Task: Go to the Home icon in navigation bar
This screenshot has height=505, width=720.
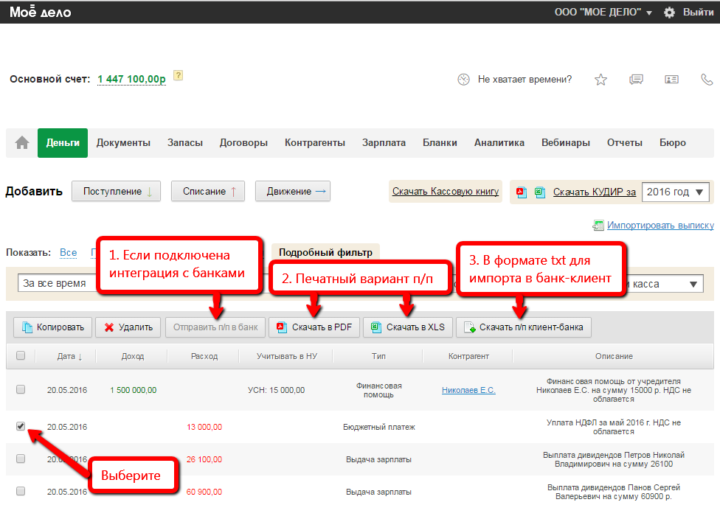Action: click(21, 143)
